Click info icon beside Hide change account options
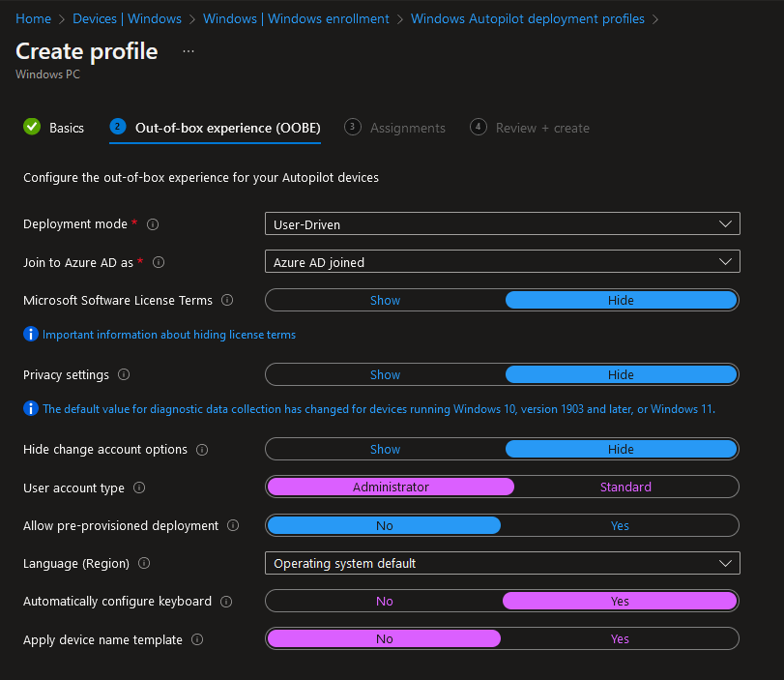784x680 pixels. [202, 450]
